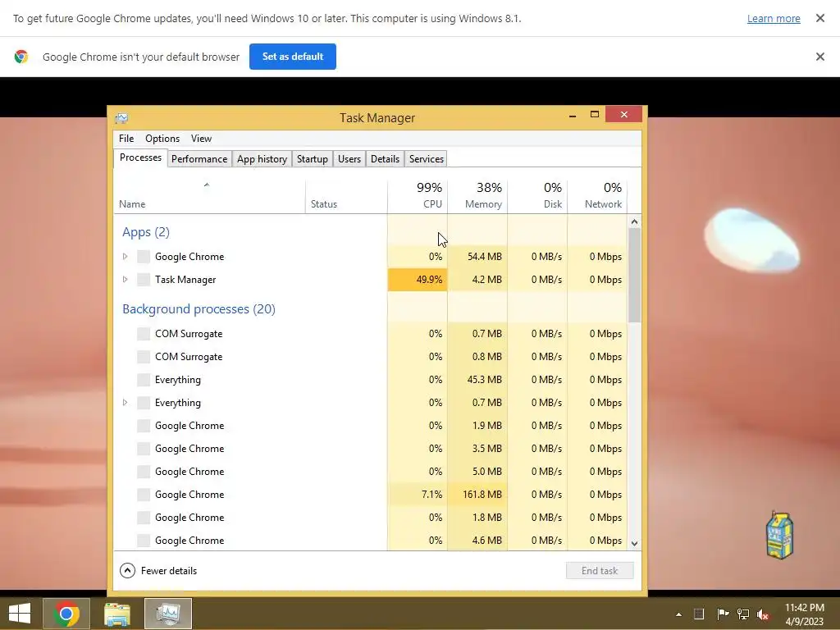Dismiss the default browser bar
The image size is (840, 630).
[x=819, y=57]
